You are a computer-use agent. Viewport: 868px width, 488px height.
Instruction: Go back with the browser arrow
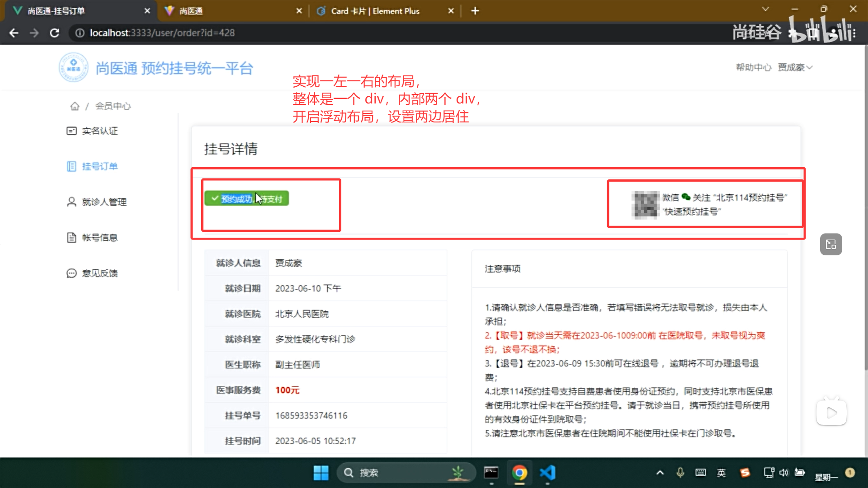click(x=14, y=33)
